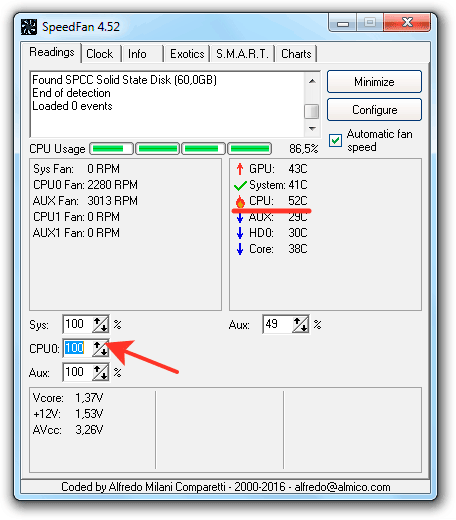Open the Info tab
456x520 pixels.
click(x=137, y=54)
